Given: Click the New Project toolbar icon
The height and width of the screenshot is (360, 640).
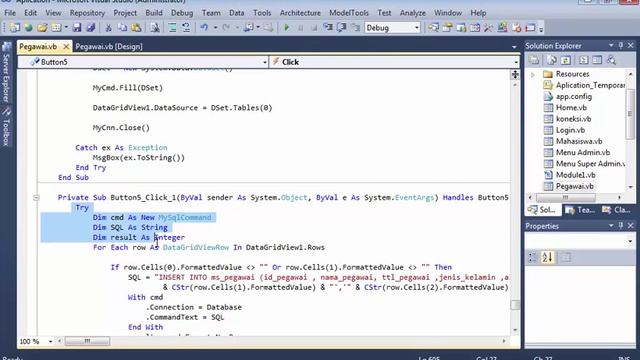Looking at the screenshot, I should click(15, 28).
